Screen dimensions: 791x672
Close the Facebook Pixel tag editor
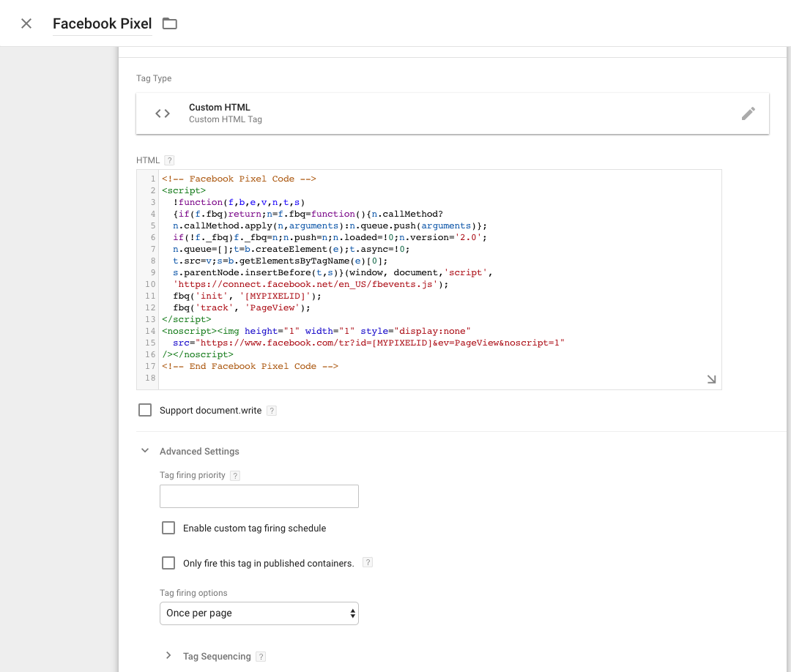26,23
